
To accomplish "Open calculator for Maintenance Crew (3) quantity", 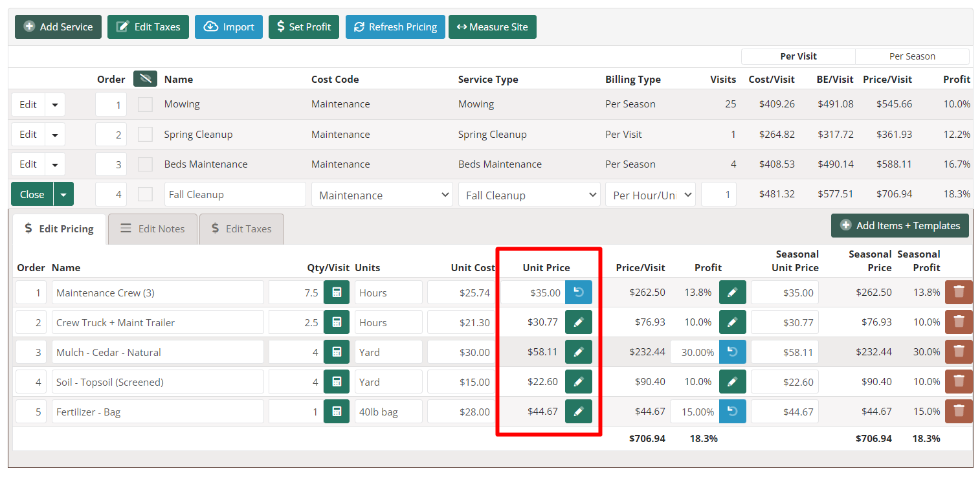I will 337,293.
